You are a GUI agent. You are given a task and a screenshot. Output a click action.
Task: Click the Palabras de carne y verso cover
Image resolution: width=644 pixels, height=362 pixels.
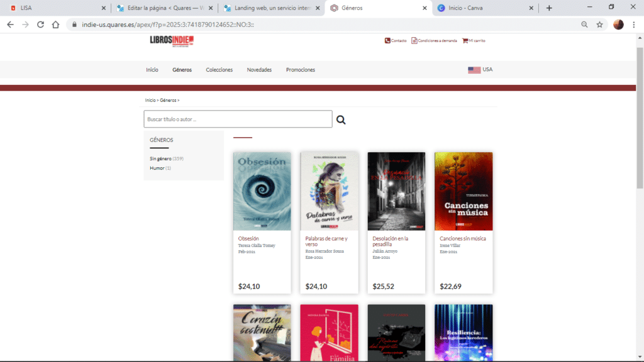coord(330,191)
